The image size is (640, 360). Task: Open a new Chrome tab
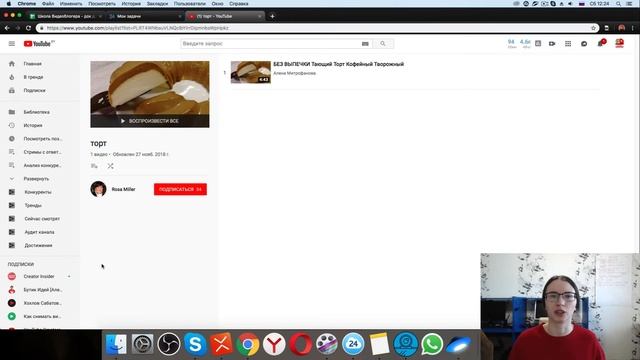[x=272, y=16]
